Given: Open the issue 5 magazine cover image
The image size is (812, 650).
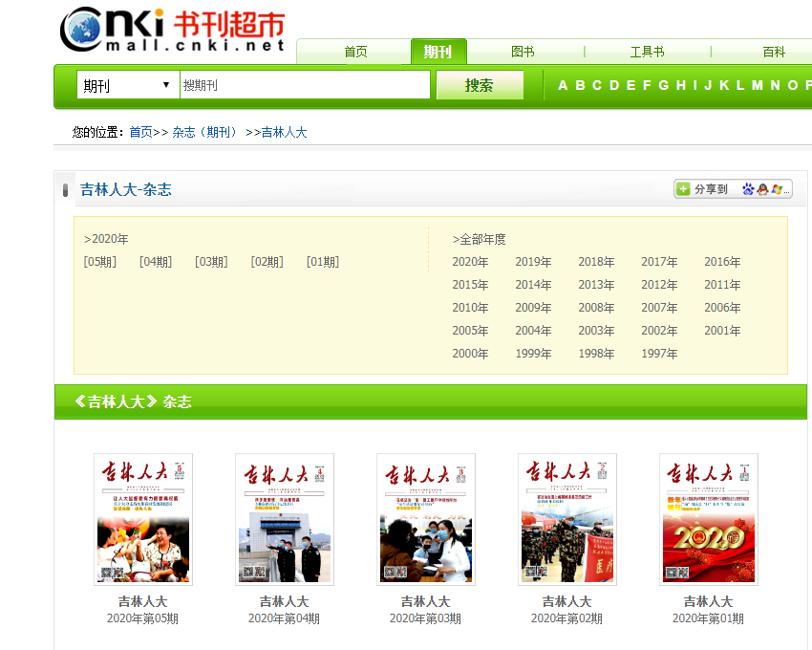Looking at the screenshot, I should pyautogui.click(x=143, y=519).
